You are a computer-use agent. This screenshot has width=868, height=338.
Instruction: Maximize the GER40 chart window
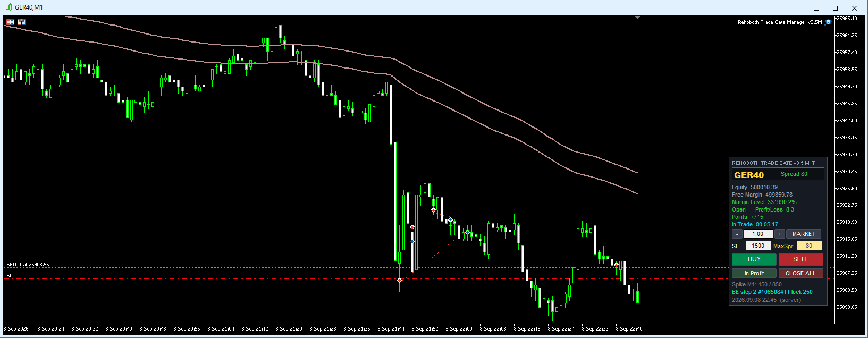[835, 8]
